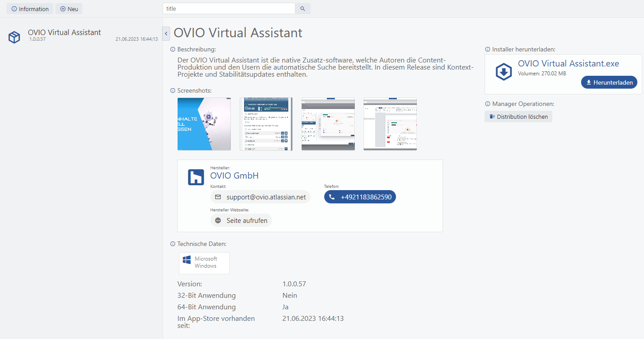Click the OVIO Virtual Assistant page heading
Viewport: 644px width, 339px height.
[238, 32]
